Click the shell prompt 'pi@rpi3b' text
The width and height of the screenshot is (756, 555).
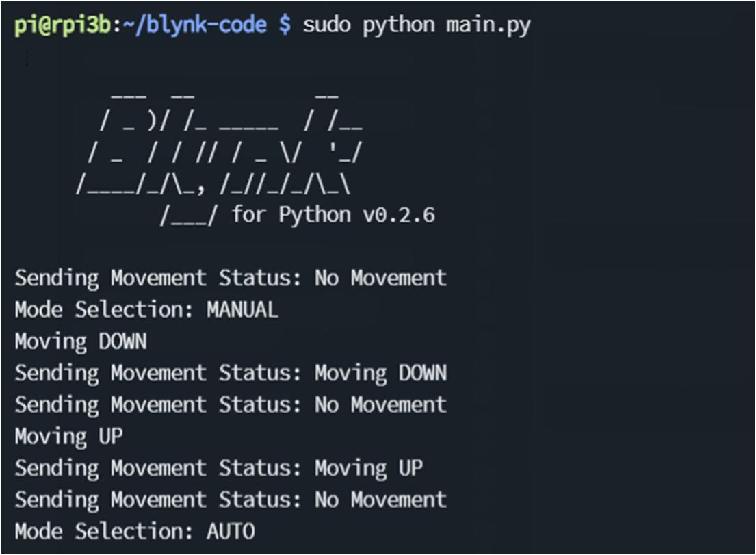pyautogui.click(x=63, y=25)
